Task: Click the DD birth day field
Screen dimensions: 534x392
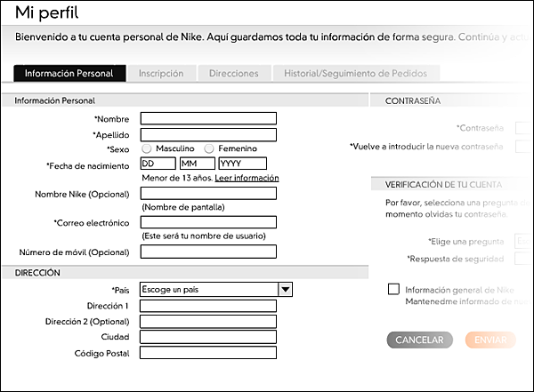Action: click(158, 164)
